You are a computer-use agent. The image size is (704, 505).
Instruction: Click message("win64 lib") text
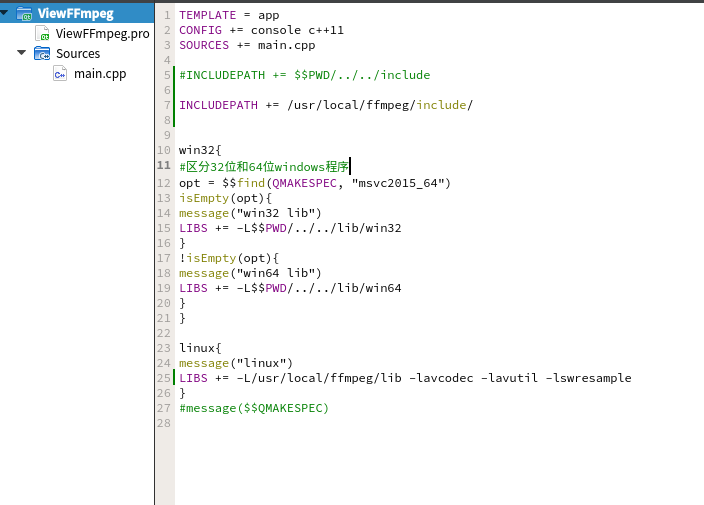pyautogui.click(x=250, y=273)
